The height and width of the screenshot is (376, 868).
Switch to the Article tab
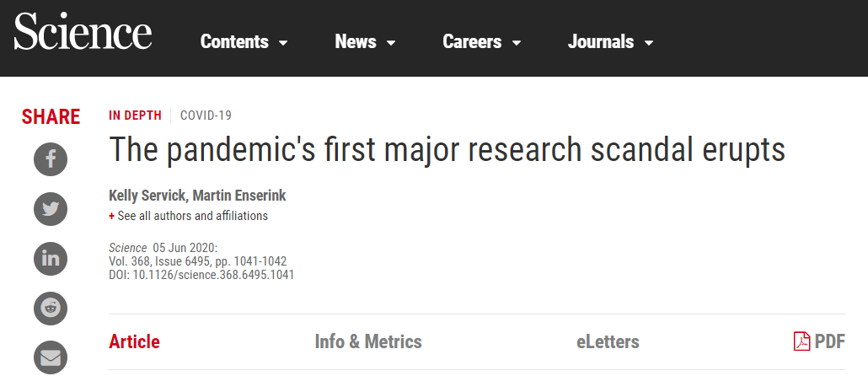134,341
